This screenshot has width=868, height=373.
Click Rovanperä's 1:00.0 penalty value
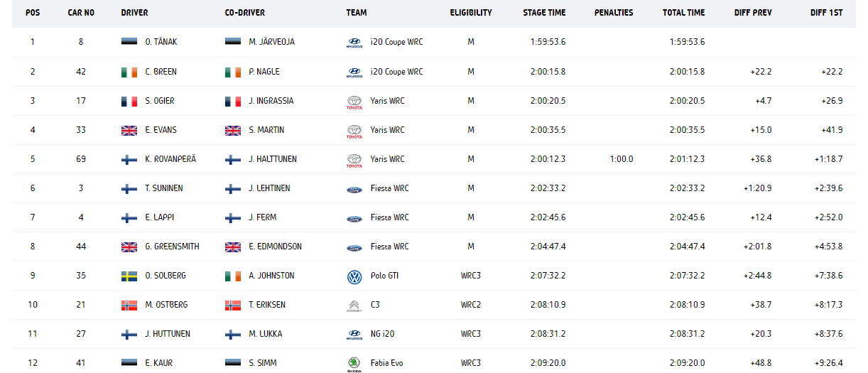(622, 159)
